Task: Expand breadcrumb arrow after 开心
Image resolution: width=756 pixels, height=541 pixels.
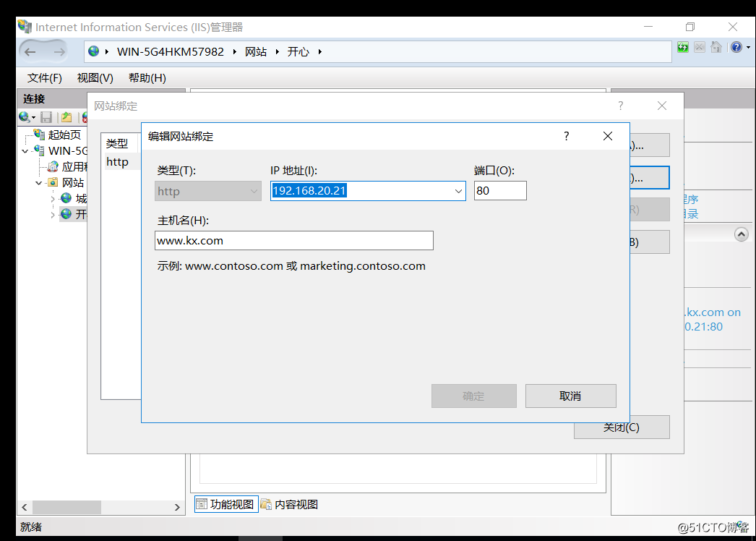Action: pos(319,51)
